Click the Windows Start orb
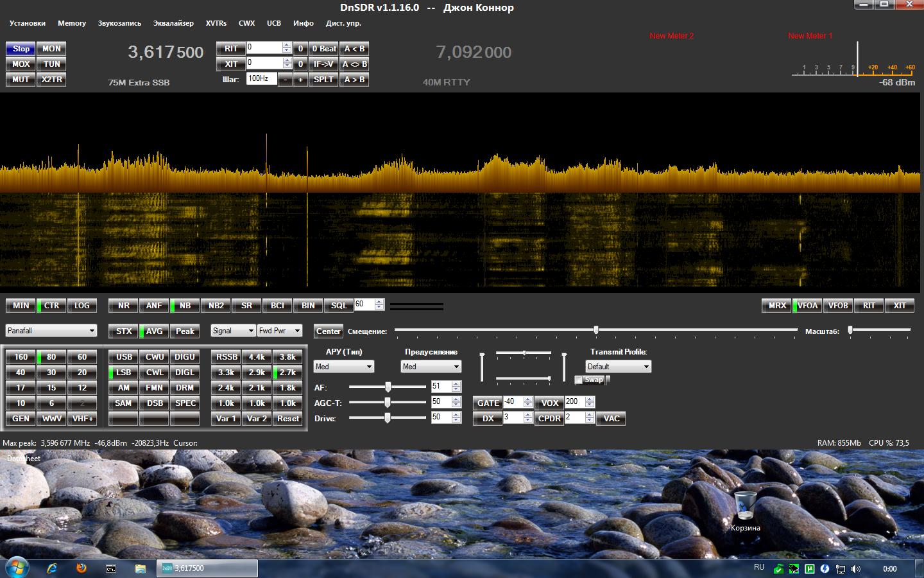 [17, 568]
